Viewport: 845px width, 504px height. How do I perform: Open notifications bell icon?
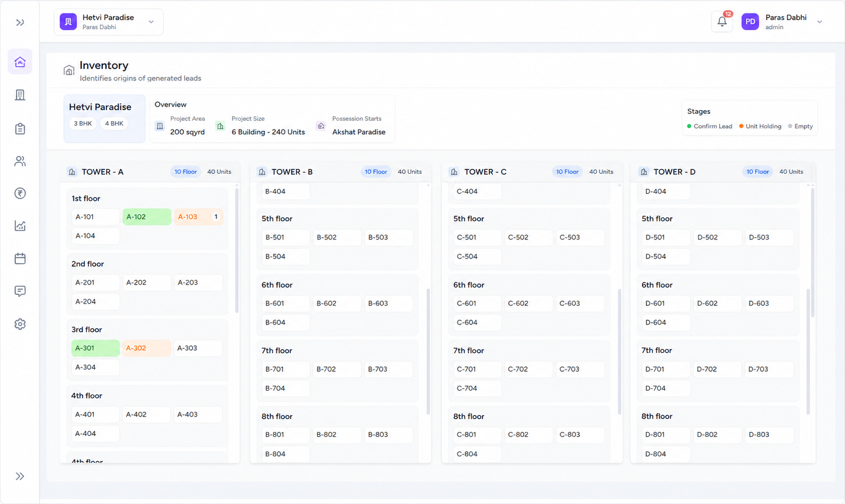coord(722,21)
